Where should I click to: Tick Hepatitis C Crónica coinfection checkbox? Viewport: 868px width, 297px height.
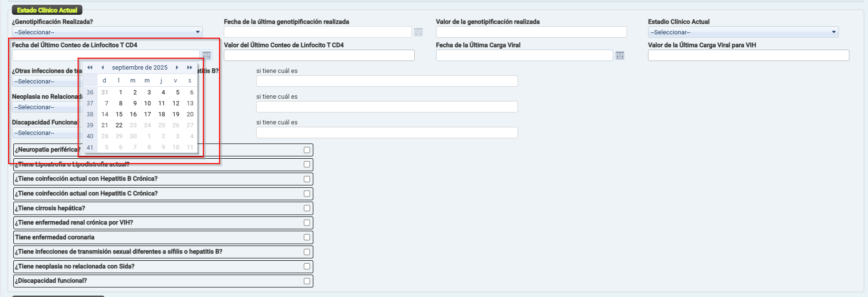tap(307, 194)
